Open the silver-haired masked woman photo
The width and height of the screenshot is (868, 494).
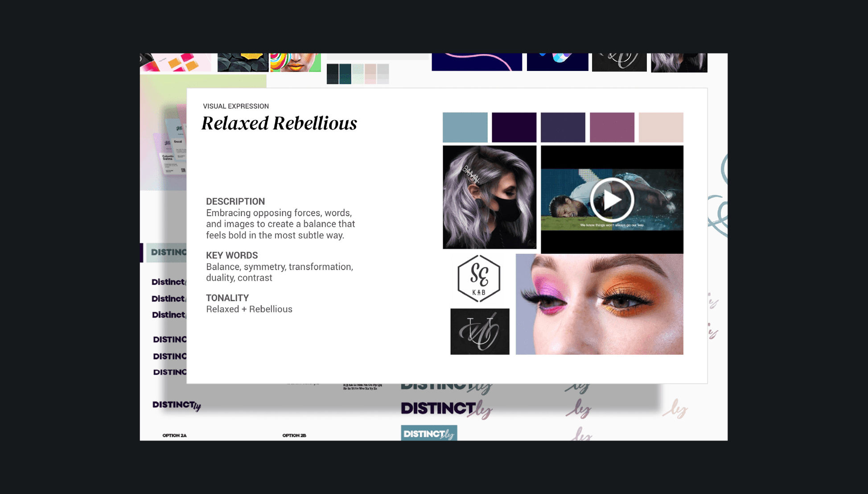pos(489,197)
